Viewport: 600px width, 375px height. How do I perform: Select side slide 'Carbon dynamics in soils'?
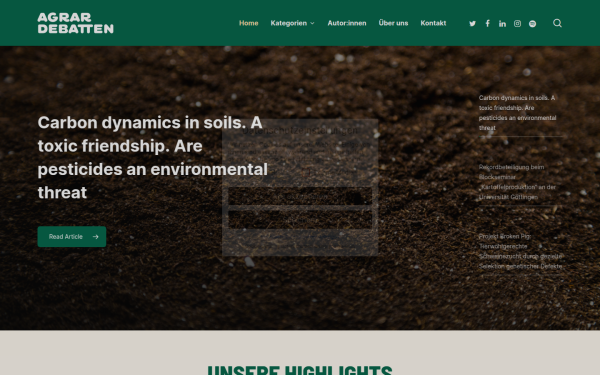pos(520,113)
